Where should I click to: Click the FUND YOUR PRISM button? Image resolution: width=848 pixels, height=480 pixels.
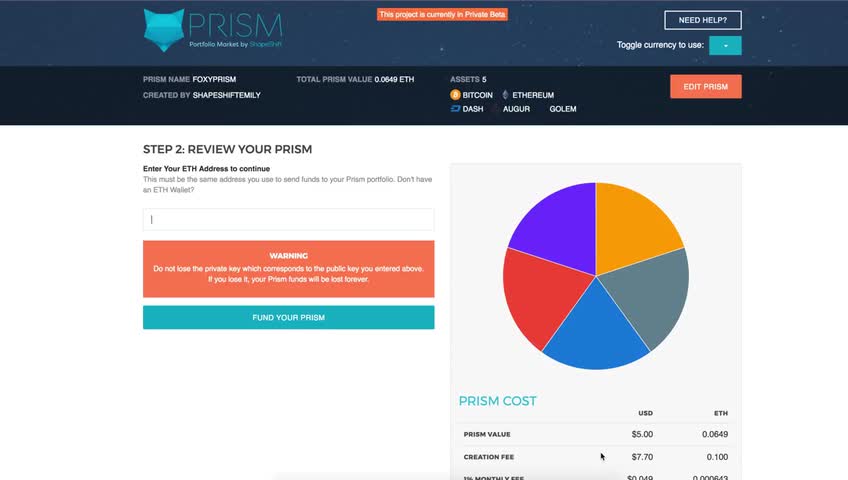coord(288,317)
